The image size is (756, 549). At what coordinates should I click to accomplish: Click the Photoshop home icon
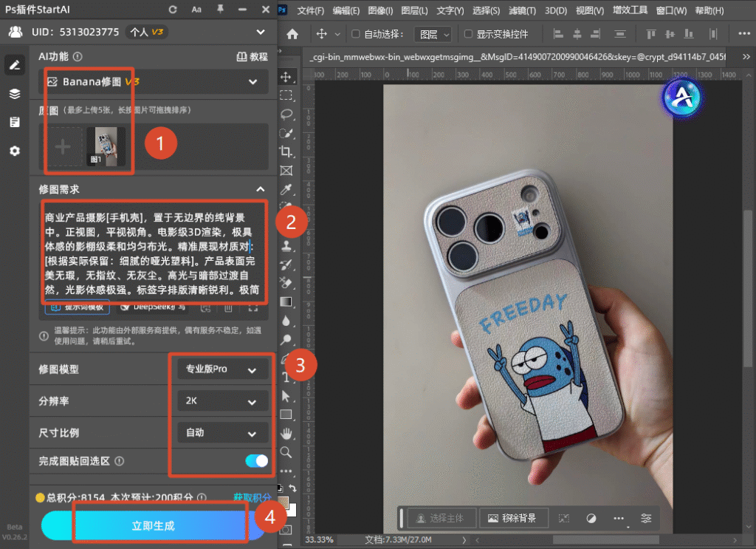[x=292, y=34]
